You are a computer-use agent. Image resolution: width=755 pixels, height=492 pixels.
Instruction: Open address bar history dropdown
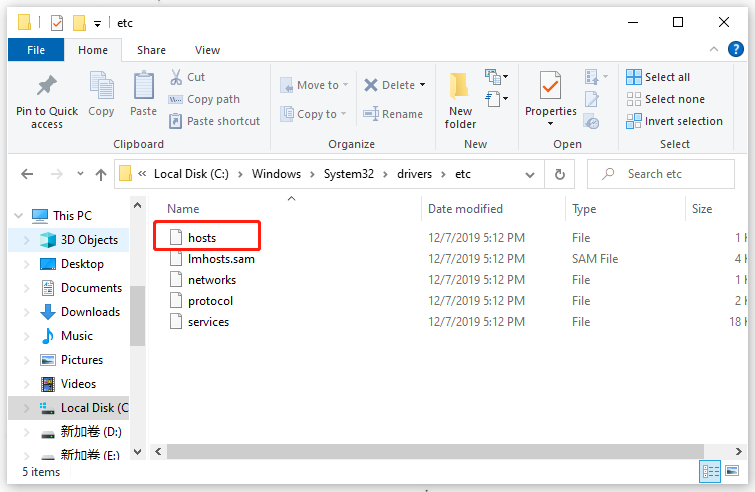pos(530,174)
